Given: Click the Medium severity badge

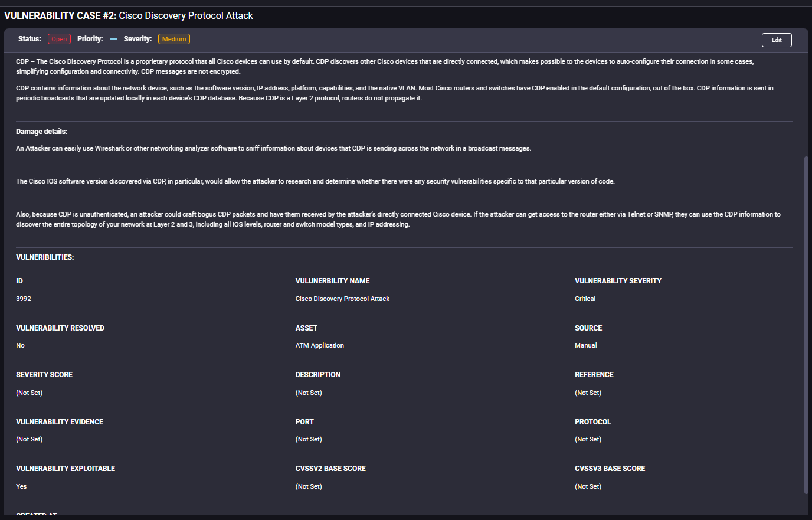Looking at the screenshot, I should click(174, 39).
